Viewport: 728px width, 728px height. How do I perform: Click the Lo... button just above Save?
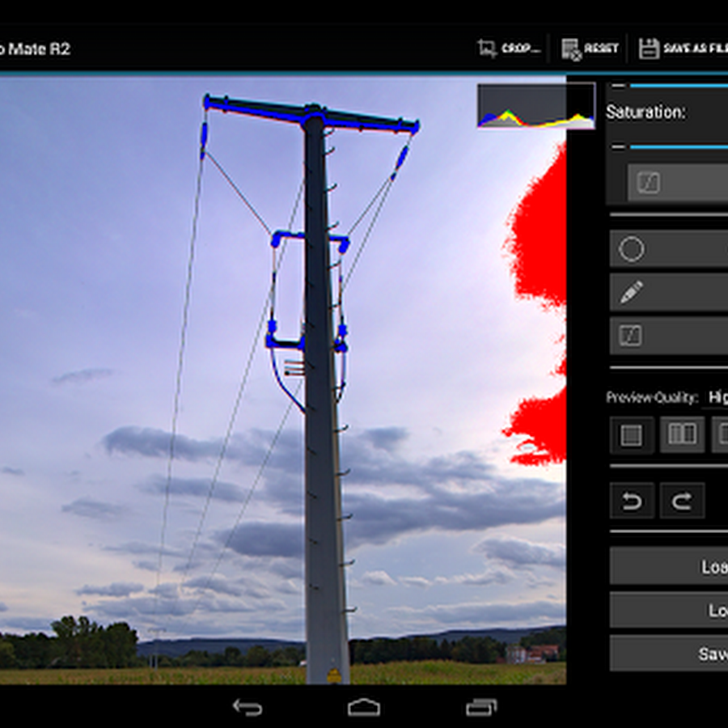click(669, 610)
